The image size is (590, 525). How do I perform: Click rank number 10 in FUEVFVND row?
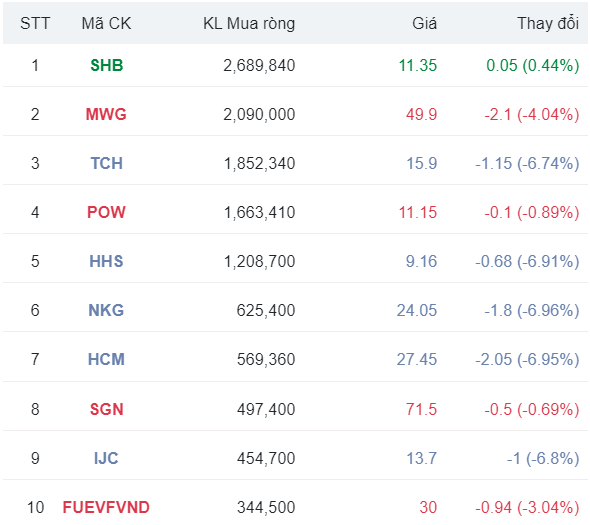point(35,507)
